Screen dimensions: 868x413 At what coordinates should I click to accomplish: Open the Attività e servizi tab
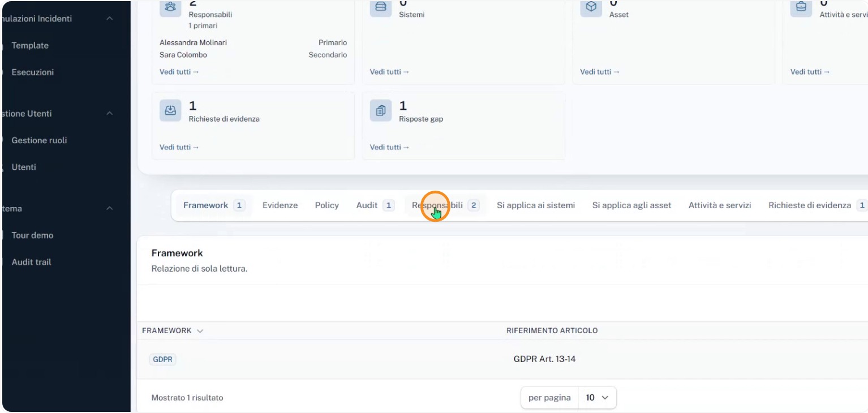(x=720, y=205)
